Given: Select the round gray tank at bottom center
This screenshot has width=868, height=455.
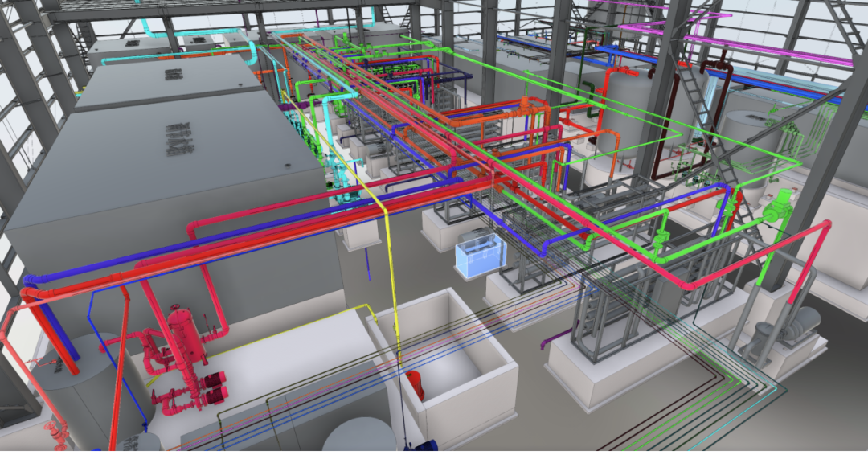Looking at the screenshot, I should point(359,438).
